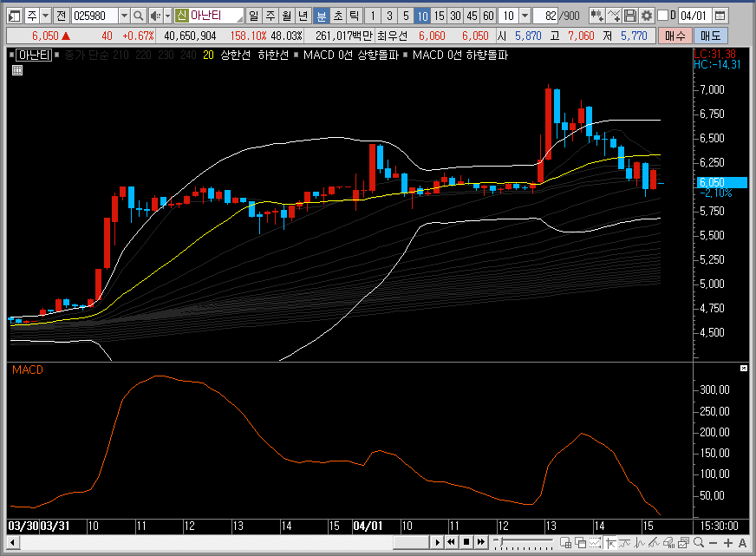
Task: Click the double wave line icon
Action: click(625, 543)
